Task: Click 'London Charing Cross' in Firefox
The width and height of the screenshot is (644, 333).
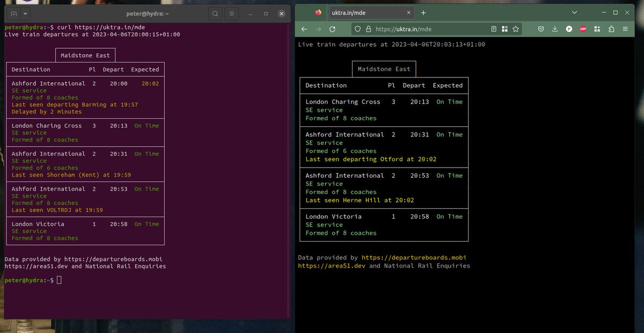Action: (x=342, y=102)
